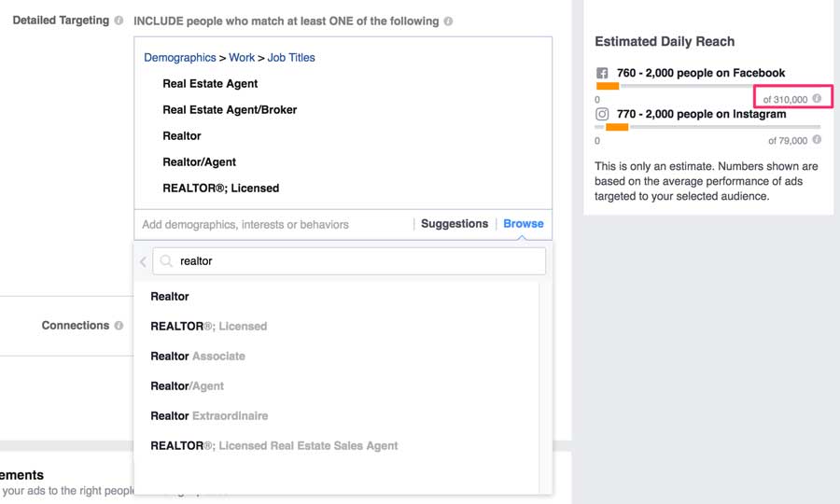
Task: Select Realtor Associate from search results
Action: click(x=198, y=357)
